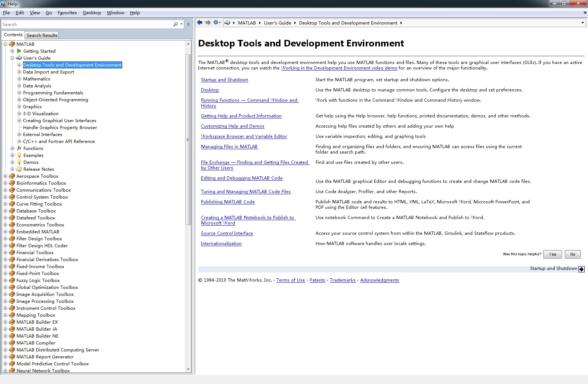Viewport: 588px width, 384px height.
Task: Open the Edit menu
Action: (x=20, y=12)
